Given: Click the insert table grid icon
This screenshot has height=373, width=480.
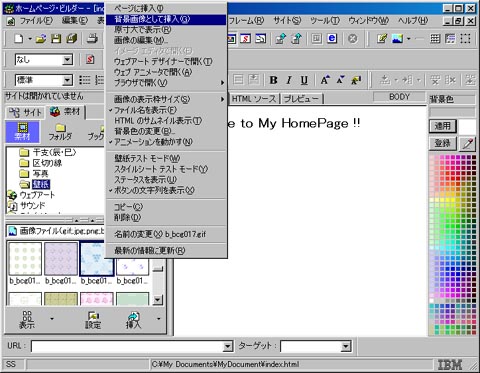Looking at the screenshot, I should (x=435, y=39).
